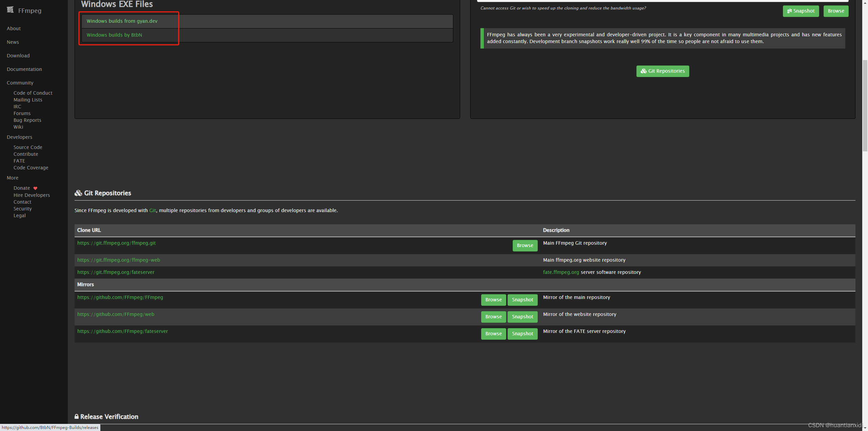Open Code Coverage in sidebar
Image resolution: width=868 pixels, height=431 pixels.
coord(31,168)
